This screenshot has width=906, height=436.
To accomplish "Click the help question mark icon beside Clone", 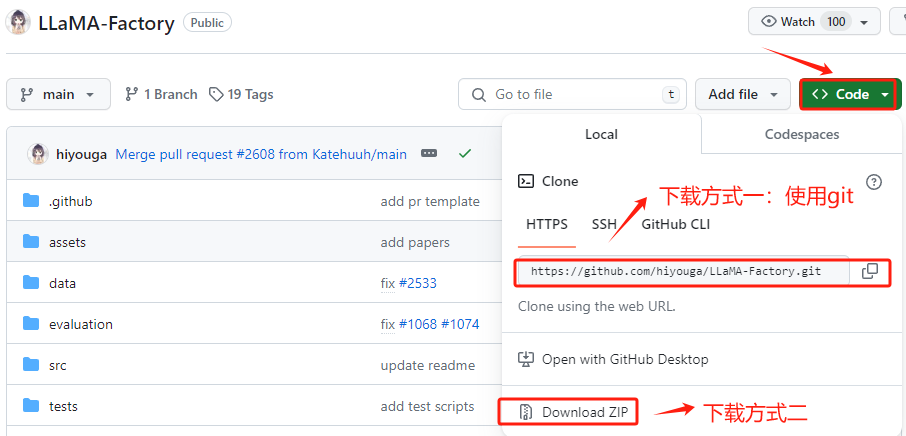I will (x=874, y=181).
